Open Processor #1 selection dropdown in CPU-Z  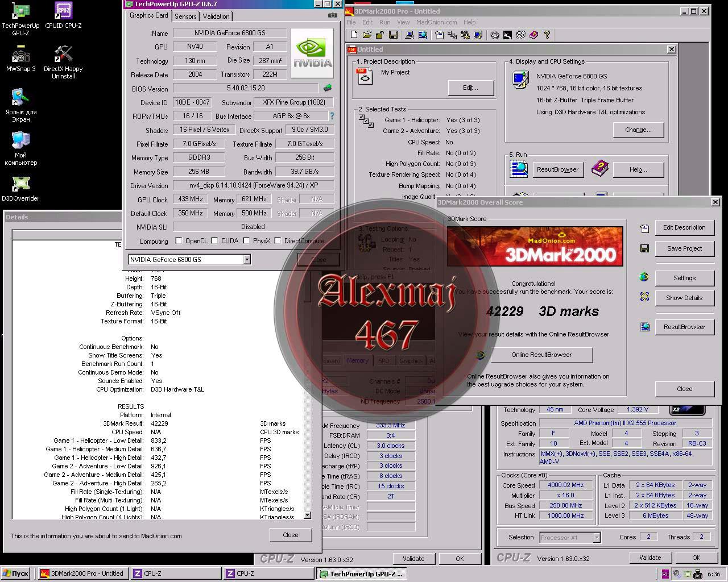596,537
